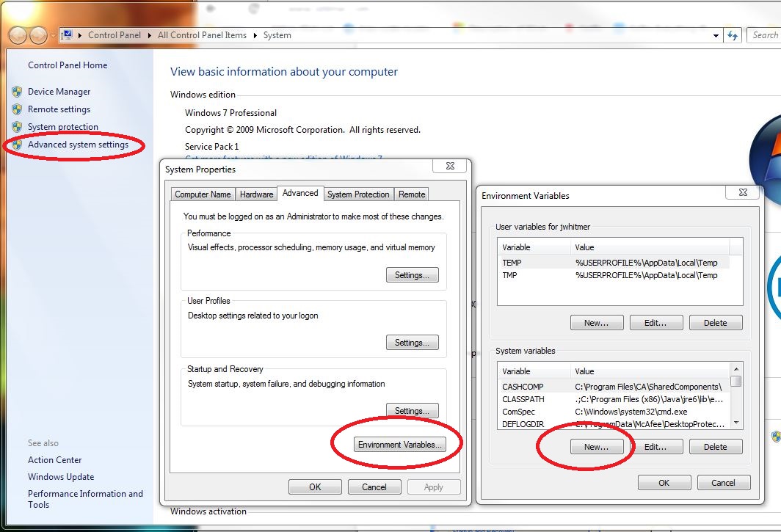The width and height of the screenshot is (781, 532).
Task: Click System in the address breadcrumb
Action: (277, 35)
